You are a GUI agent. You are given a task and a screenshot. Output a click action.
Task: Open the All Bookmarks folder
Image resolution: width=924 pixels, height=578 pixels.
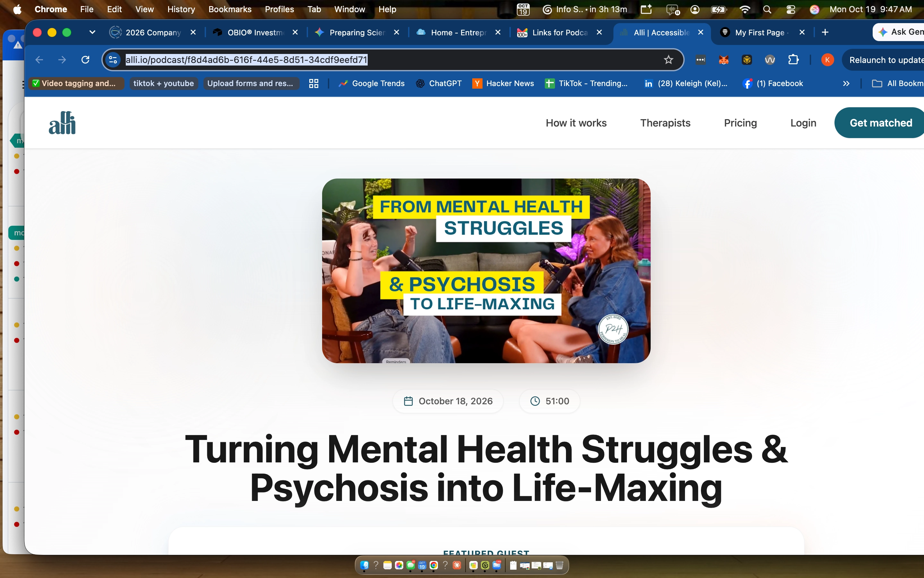point(897,83)
